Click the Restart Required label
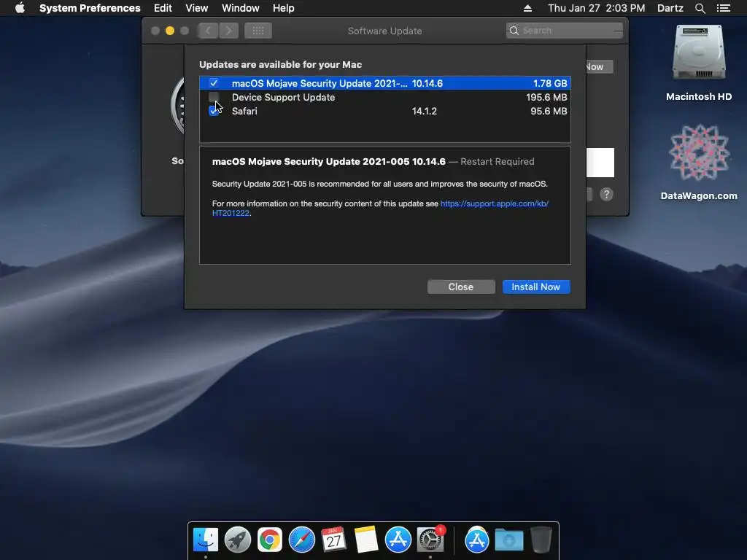The width and height of the screenshot is (747, 560). coord(498,161)
